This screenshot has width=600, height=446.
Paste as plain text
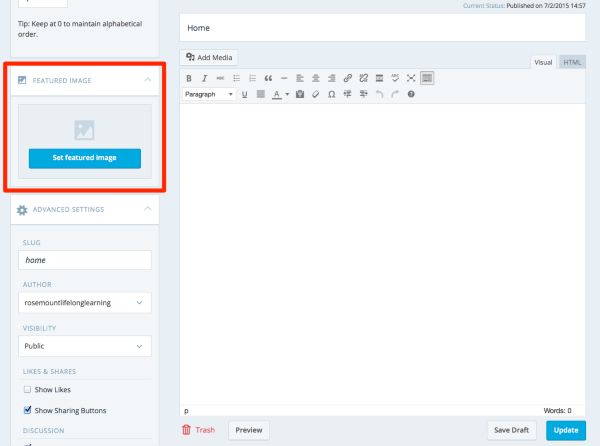click(300, 94)
